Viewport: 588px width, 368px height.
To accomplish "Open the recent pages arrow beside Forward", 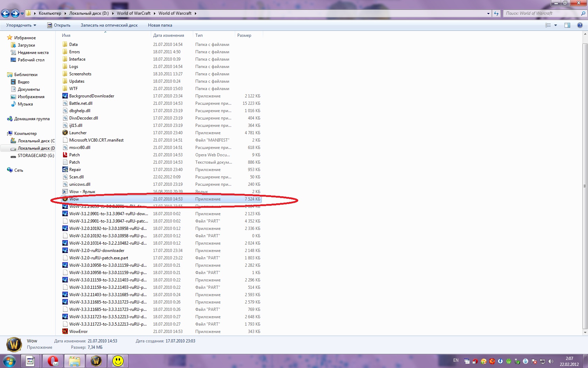I will [22, 14].
